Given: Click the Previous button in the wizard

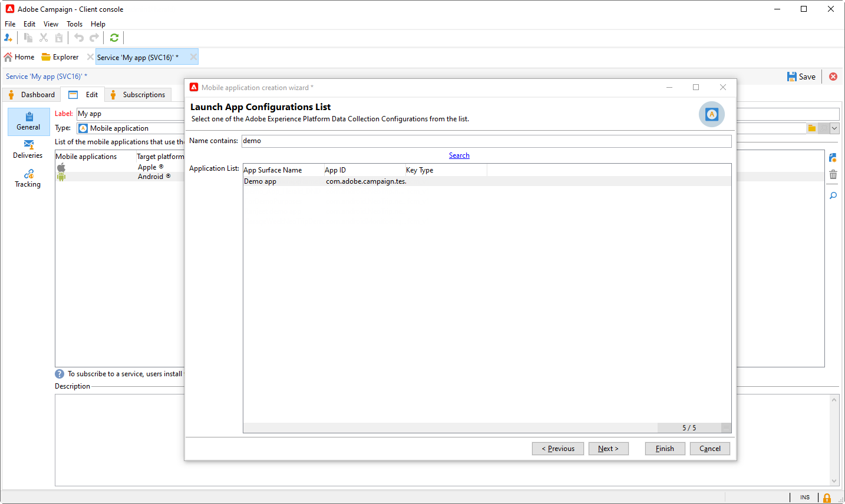Looking at the screenshot, I should click(558, 449).
